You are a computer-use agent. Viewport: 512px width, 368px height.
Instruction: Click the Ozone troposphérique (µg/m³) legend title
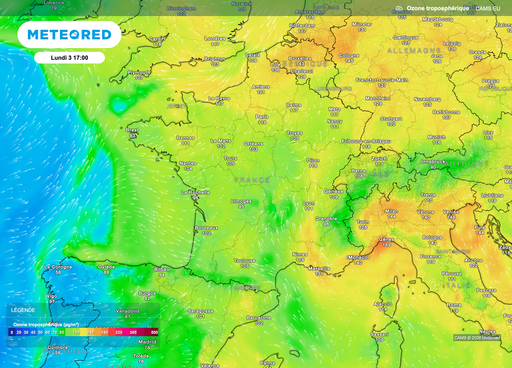pos(46,324)
